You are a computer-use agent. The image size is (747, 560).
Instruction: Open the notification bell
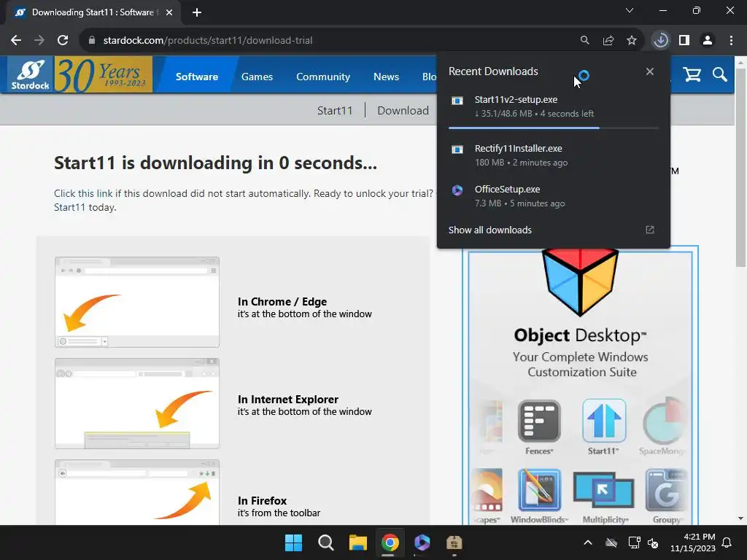point(727,542)
